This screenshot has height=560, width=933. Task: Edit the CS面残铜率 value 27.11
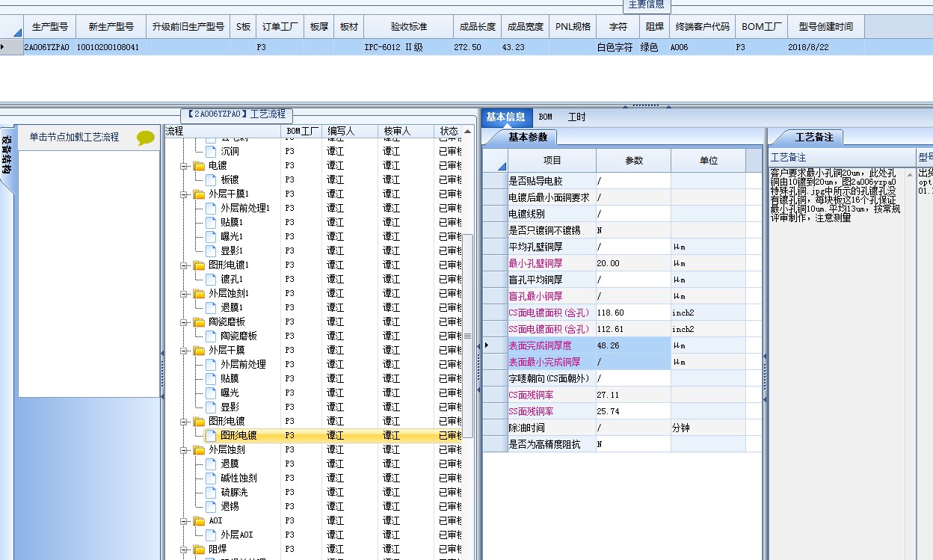coord(633,395)
